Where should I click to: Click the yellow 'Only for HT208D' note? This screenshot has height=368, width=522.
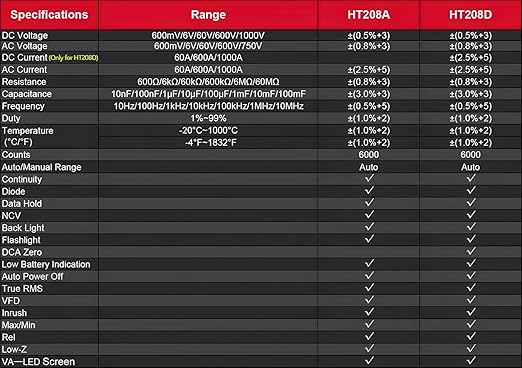[73, 58]
